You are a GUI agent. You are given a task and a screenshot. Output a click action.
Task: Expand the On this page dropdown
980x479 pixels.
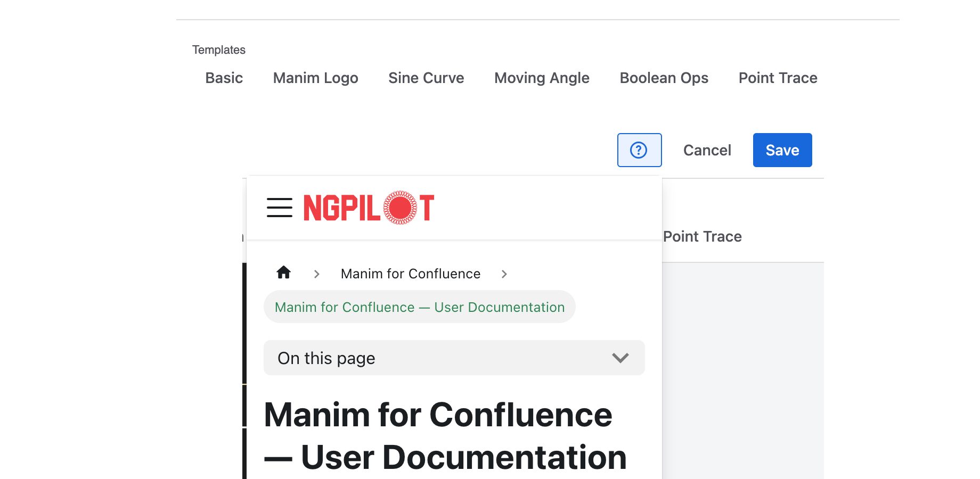[x=454, y=358]
